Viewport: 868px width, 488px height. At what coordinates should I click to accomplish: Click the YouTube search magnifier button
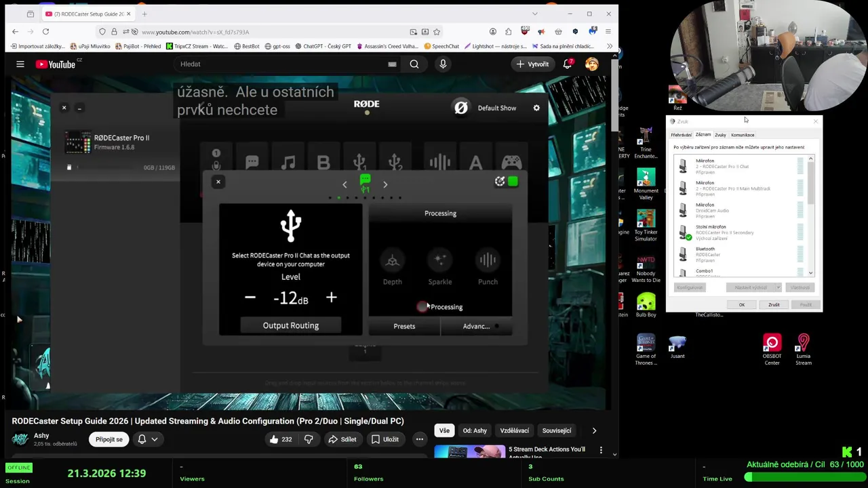414,64
